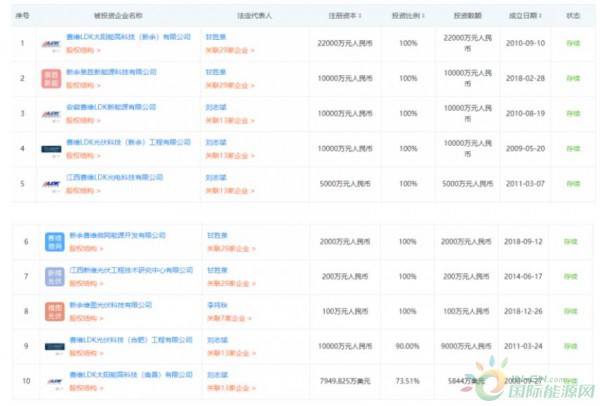Expand 股权结构 for row 10
Screen dimensions: 600x406
pyautogui.click(x=86, y=388)
